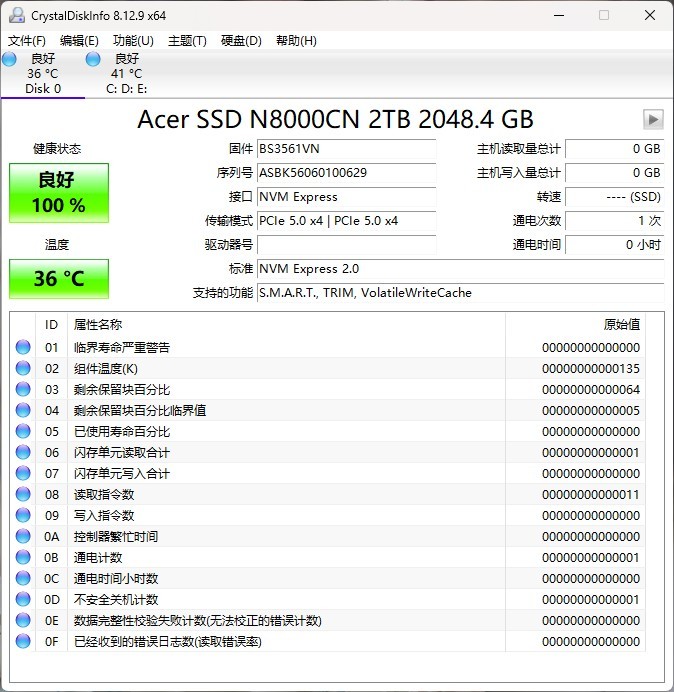Open the 硬盘(D) menu
Viewport: 674px width, 692px height.
click(x=241, y=40)
